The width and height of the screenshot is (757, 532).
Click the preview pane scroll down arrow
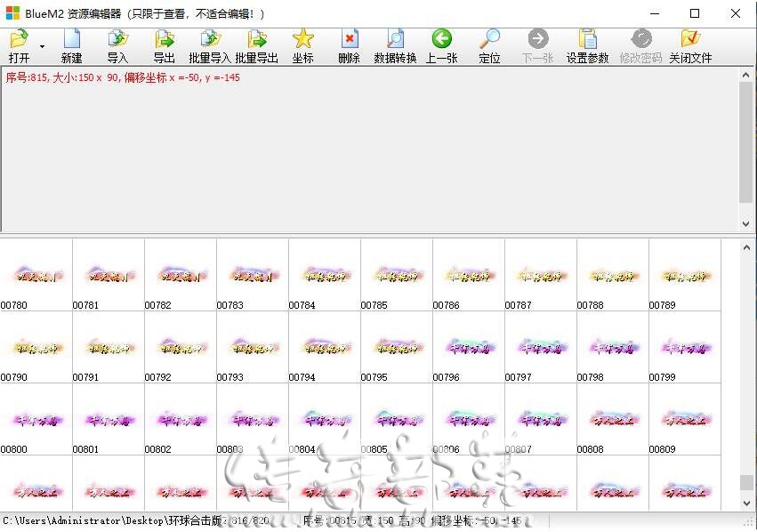pyautogui.click(x=746, y=224)
